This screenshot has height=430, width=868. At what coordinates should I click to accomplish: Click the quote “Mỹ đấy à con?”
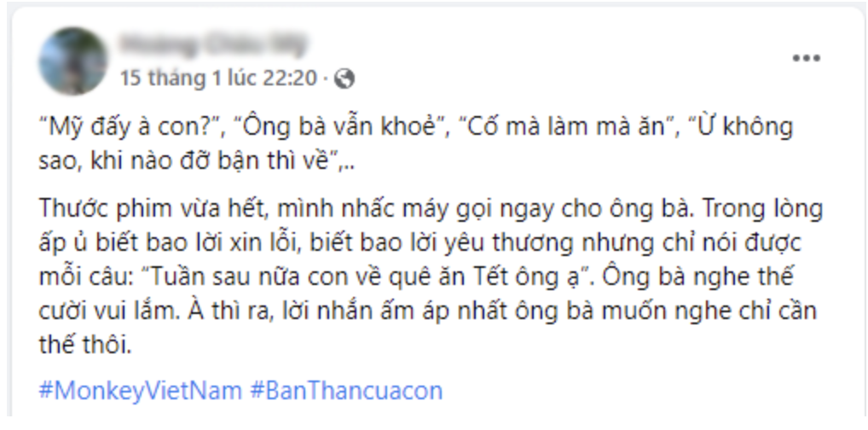coord(129,128)
